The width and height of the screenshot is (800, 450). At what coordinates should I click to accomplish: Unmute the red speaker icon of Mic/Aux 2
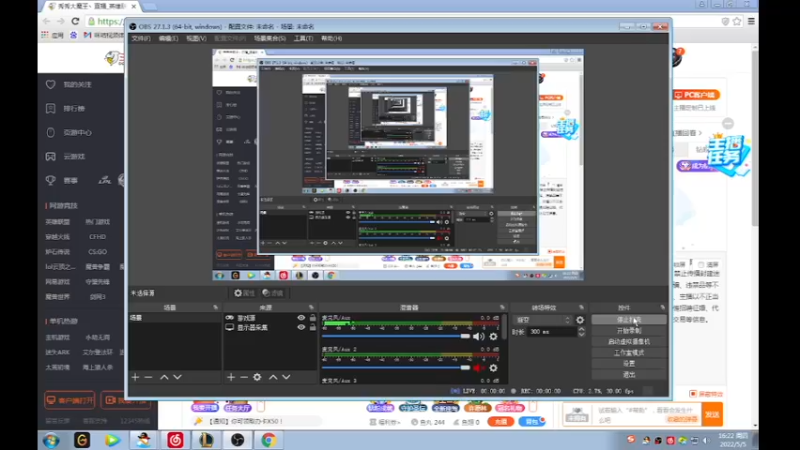click(x=478, y=367)
